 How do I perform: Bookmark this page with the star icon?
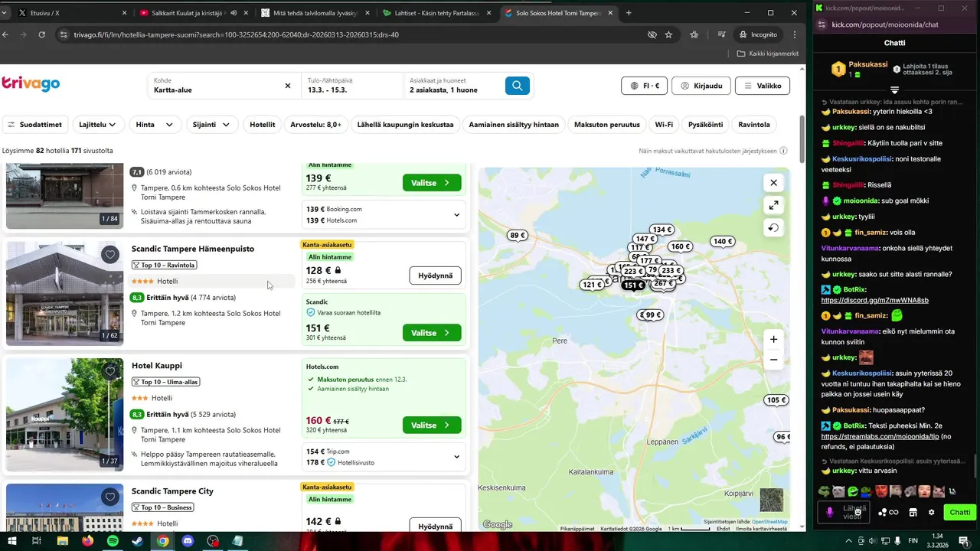pyautogui.click(x=668, y=34)
